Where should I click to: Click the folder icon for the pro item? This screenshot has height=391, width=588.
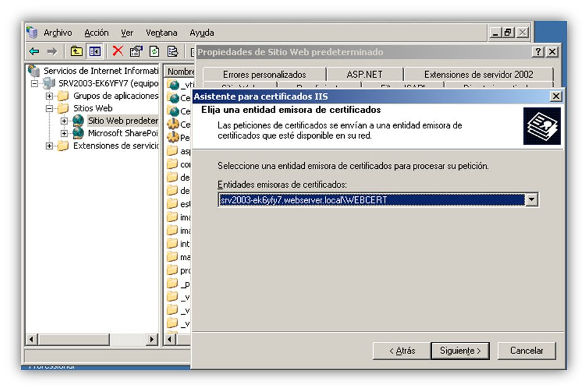click(x=173, y=269)
